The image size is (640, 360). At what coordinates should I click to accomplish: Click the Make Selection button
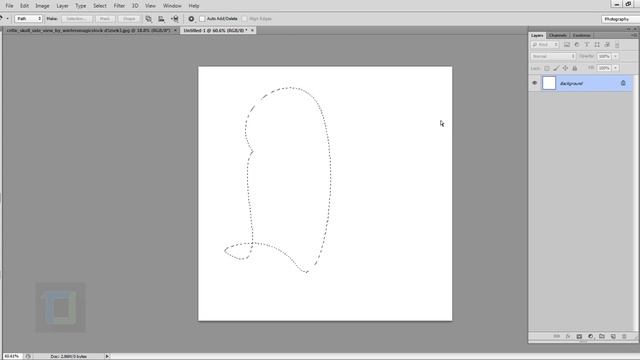pyautogui.click(x=76, y=19)
